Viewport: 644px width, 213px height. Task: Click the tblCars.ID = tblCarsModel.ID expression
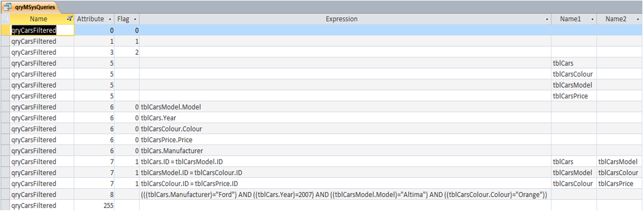tap(345, 162)
